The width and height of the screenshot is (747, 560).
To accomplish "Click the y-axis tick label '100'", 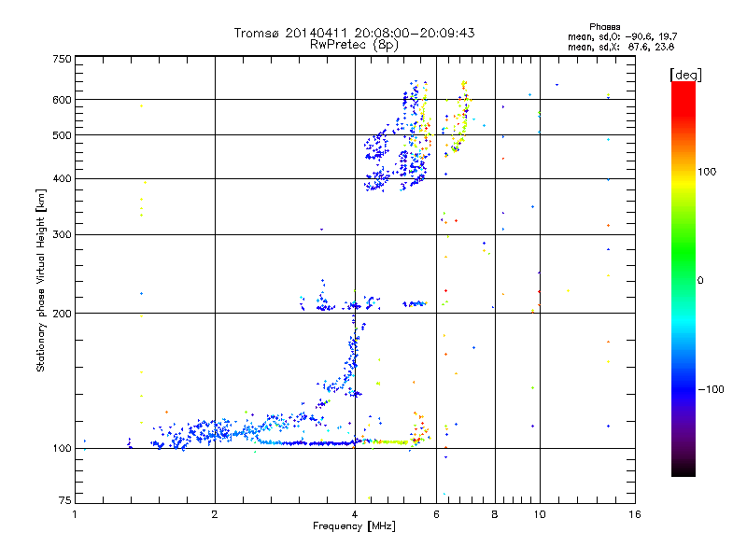I will click(x=62, y=448).
